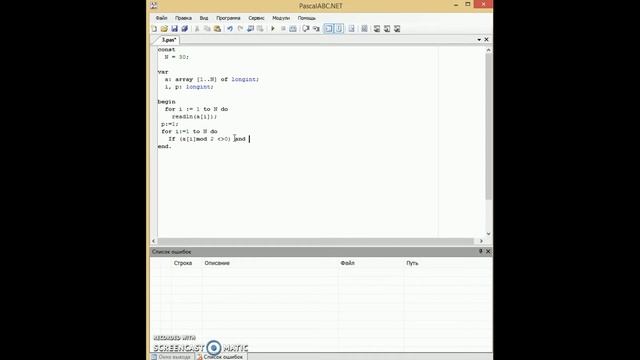Click the 'begin' keyword in the code
This screenshot has width=640, height=360.
point(167,102)
